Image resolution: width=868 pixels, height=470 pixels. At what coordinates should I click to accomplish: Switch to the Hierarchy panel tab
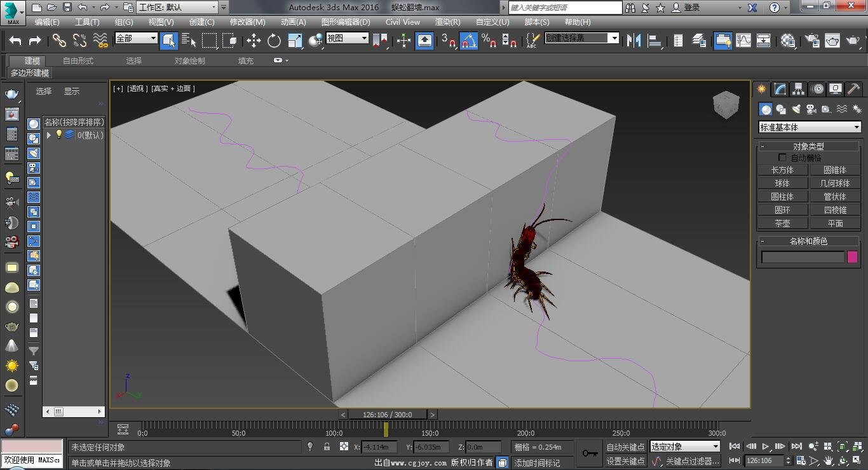click(x=798, y=89)
